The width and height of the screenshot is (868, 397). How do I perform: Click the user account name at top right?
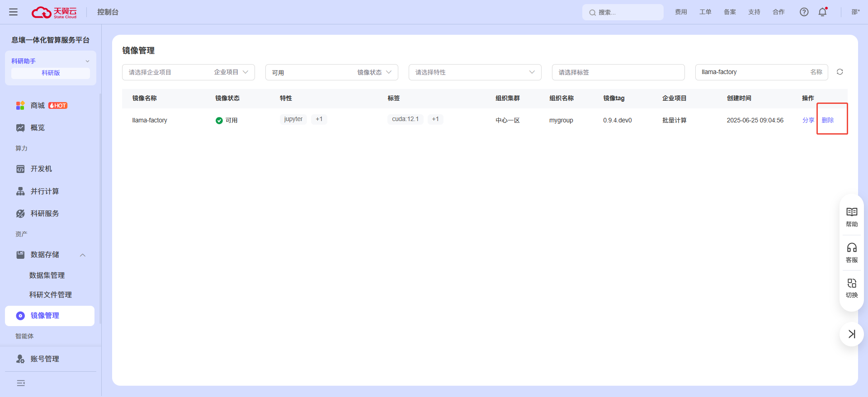point(856,12)
